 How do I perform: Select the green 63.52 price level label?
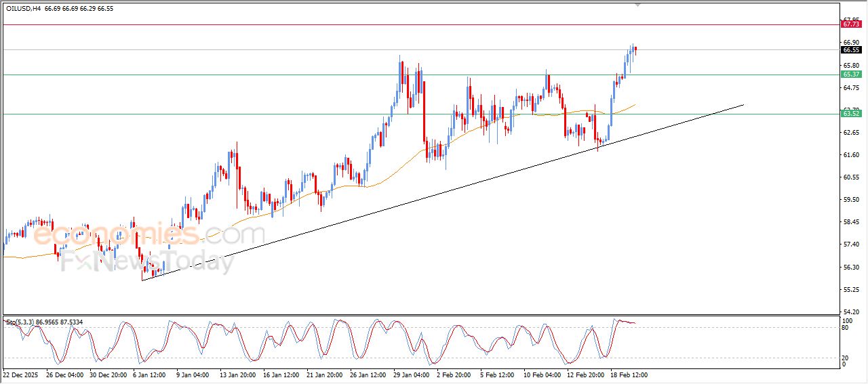click(850, 114)
